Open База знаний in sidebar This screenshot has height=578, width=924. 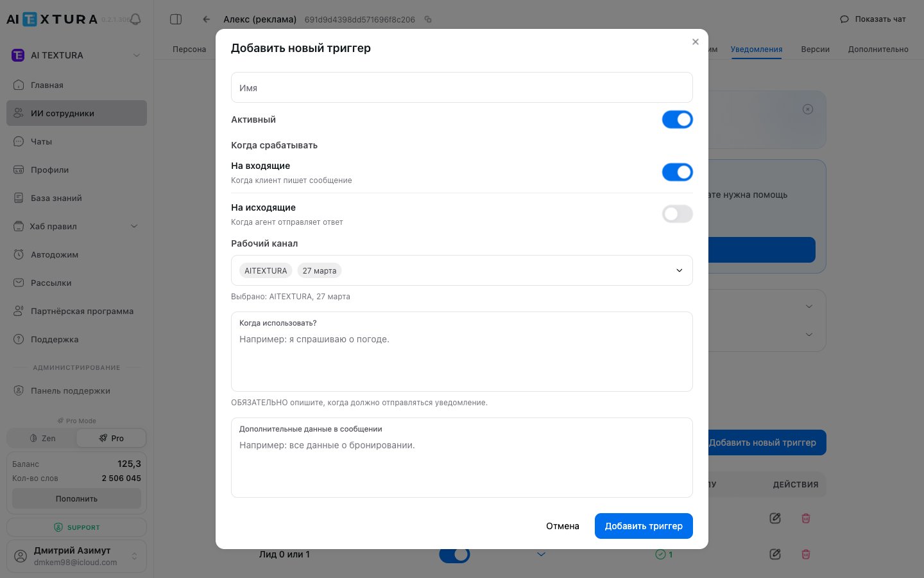[77, 198]
